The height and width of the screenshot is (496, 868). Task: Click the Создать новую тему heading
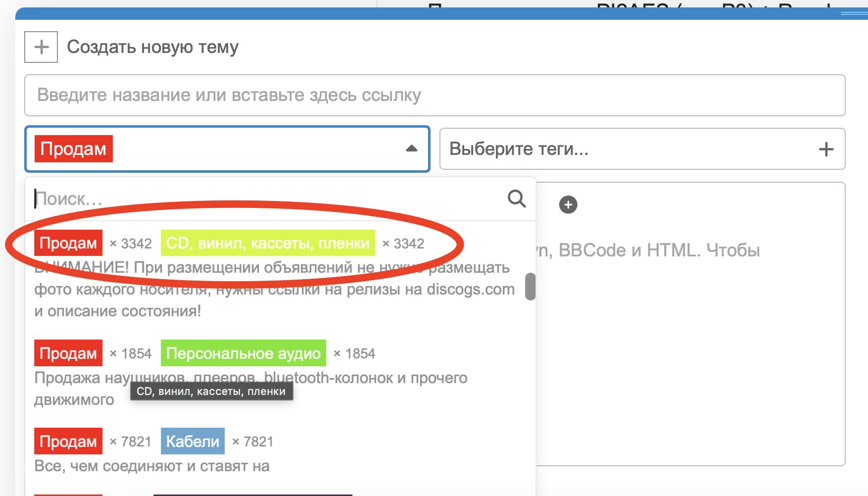point(152,47)
